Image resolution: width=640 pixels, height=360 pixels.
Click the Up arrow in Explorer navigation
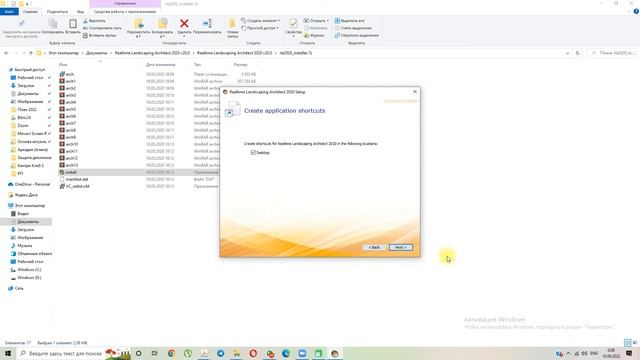tap(31, 53)
